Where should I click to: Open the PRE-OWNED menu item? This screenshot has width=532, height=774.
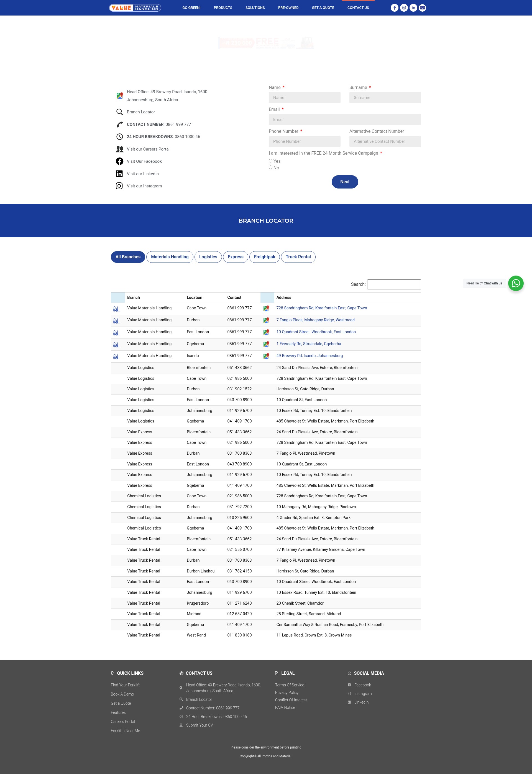[288, 8]
